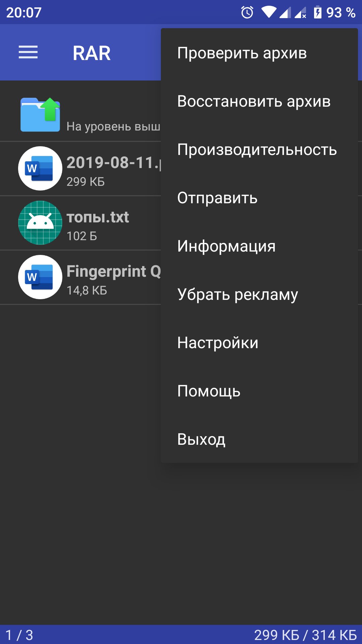This screenshot has height=644, width=362.
Task: Open the hamburger navigation menu
Action: [x=28, y=52]
